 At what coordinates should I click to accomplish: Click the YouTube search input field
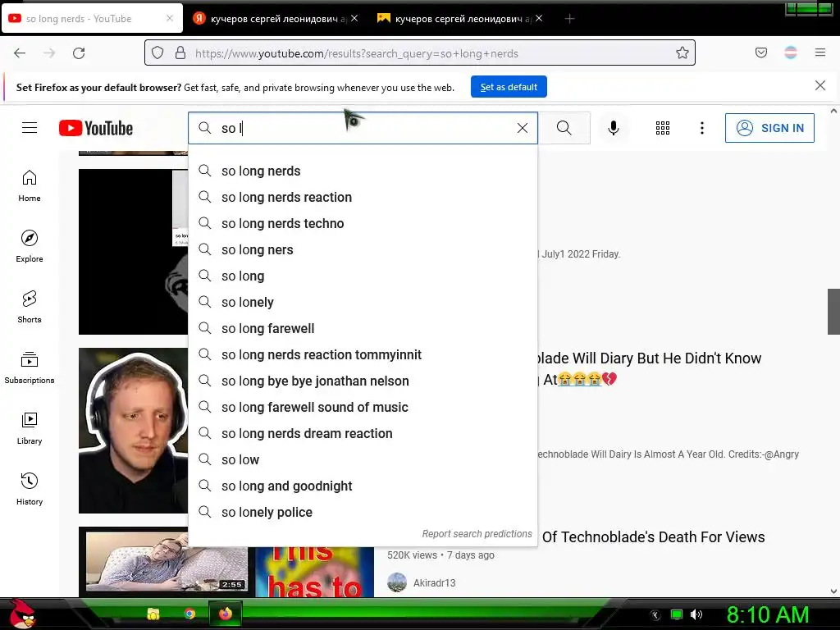click(364, 128)
